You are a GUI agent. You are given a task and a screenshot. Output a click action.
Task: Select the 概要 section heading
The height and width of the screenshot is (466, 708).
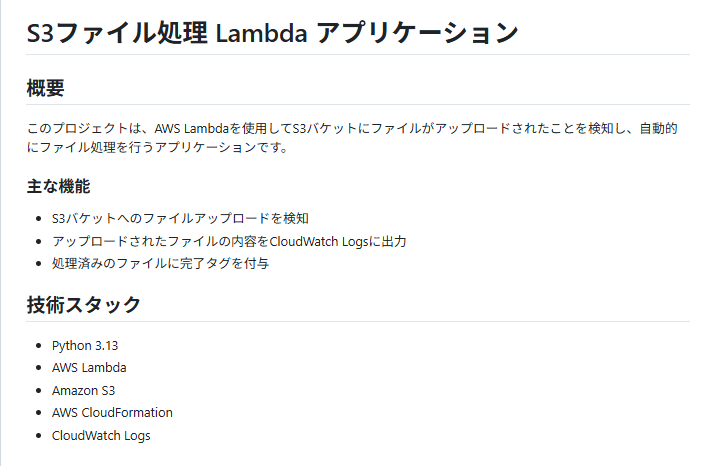pyautogui.click(x=45, y=88)
